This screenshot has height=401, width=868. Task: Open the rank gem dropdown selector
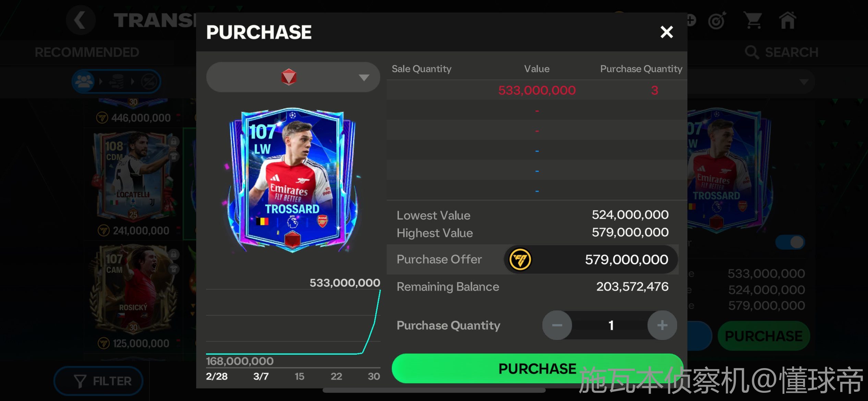point(293,77)
